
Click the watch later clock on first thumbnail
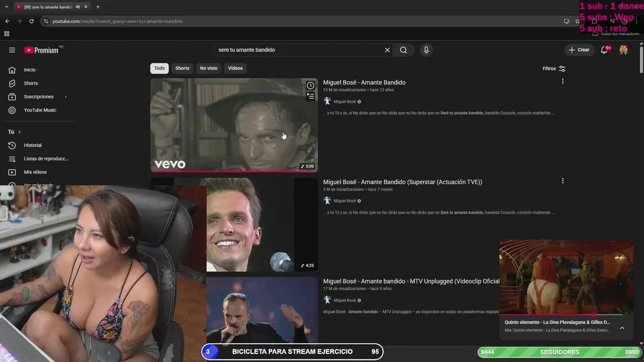click(310, 85)
